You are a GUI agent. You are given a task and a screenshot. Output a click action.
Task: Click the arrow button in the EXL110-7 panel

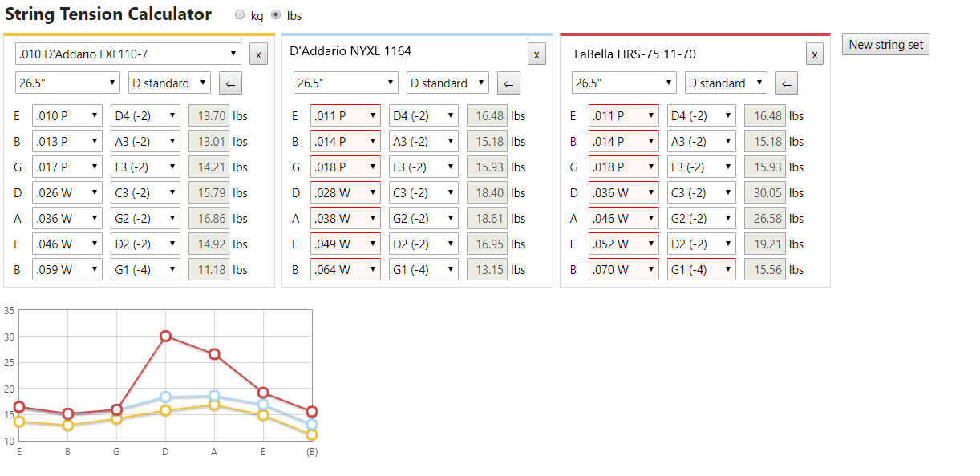pos(230,83)
